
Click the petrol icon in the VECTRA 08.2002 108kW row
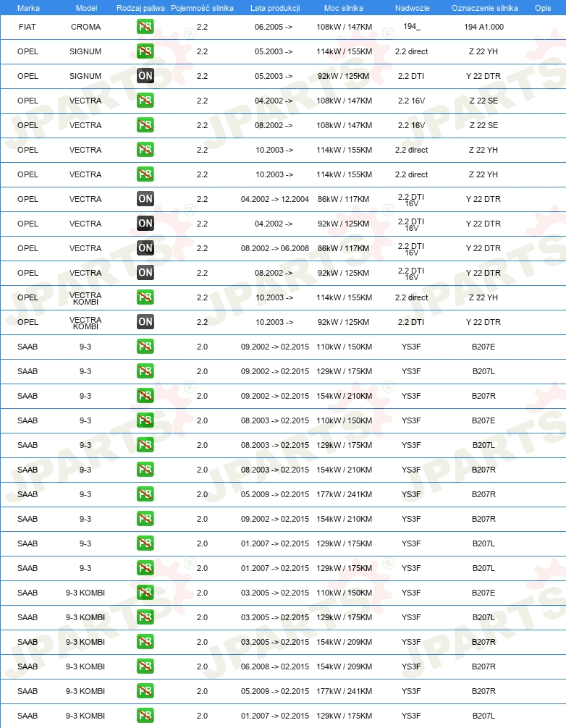145,125
